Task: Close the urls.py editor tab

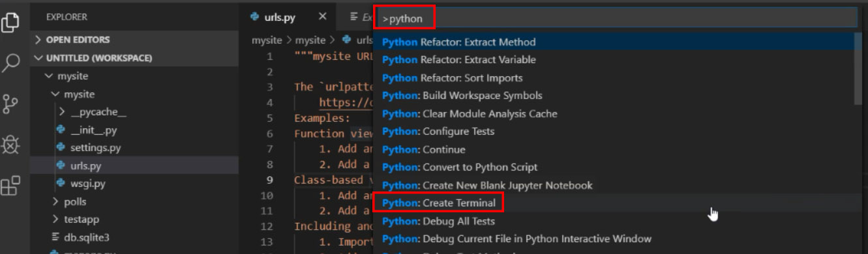Action: tap(323, 17)
